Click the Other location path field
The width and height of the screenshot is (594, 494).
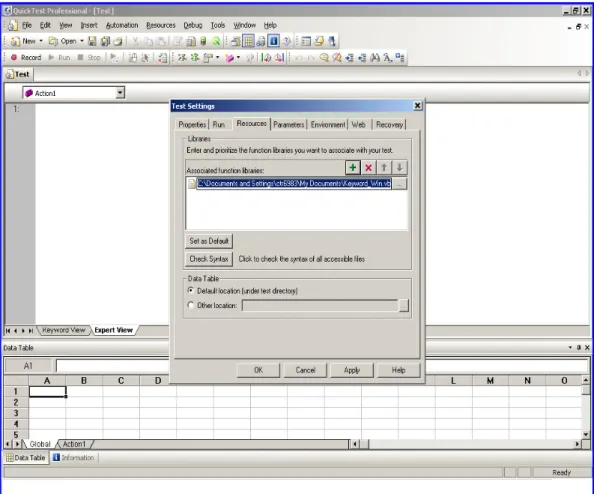tap(320, 305)
